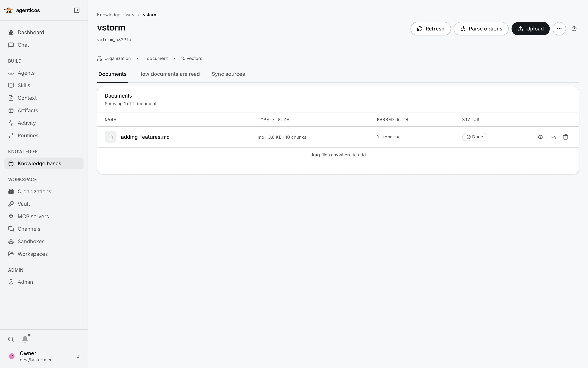Viewport: 588px width, 368px height.
Task: Click the pink Owner avatar
Action: click(x=12, y=356)
